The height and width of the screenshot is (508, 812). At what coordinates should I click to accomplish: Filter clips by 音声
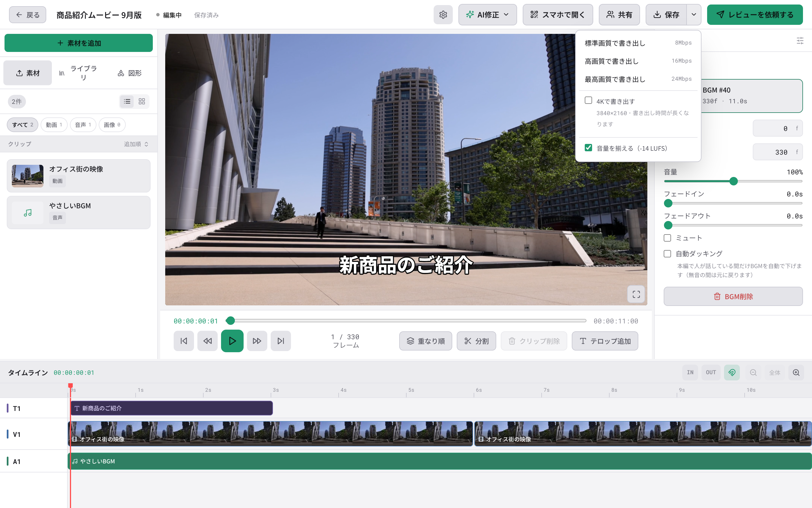pyautogui.click(x=83, y=125)
